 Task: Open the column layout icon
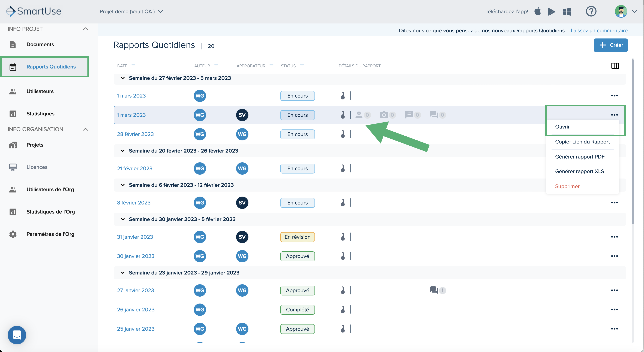click(615, 66)
